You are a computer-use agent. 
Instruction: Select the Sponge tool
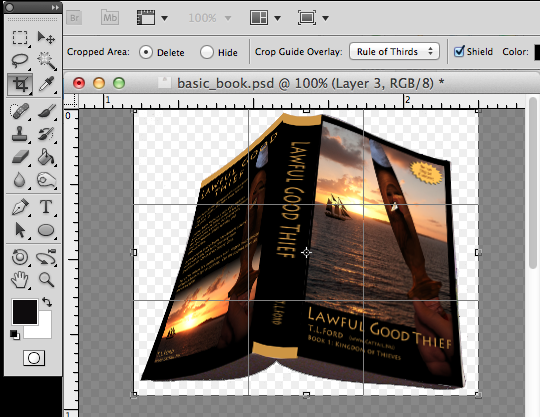click(x=46, y=180)
